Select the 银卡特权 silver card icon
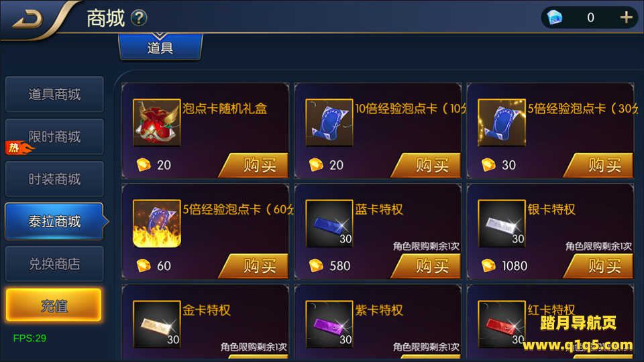 pyautogui.click(x=502, y=223)
